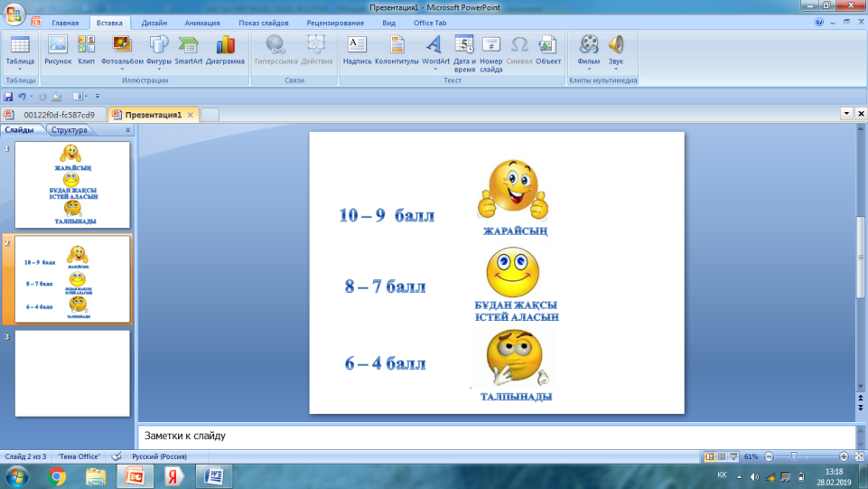Image resolution: width=868 pixels, height=489 pixels.
Task: Insert Дата и время
Action: (x=464, y=52)
